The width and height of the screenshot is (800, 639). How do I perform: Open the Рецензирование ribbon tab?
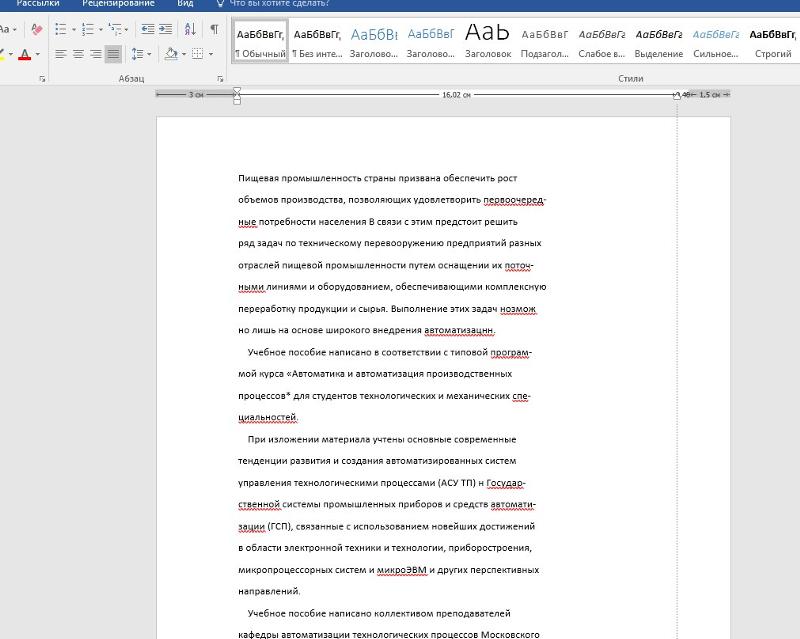[x=117, y=4]
